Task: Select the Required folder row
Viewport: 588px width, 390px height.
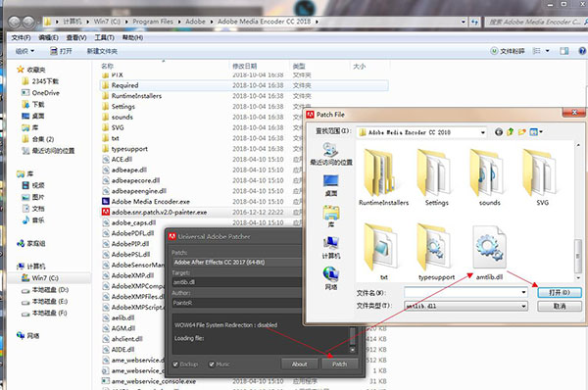Action: (x=244, y=85)
